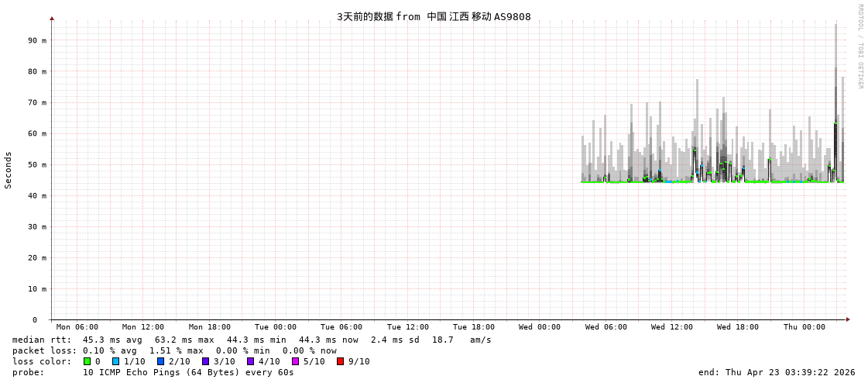This screenshot has width=868, height=383.
Task: Select the purple 3/10 loss swatch
Action: click(x=206, y=361)
